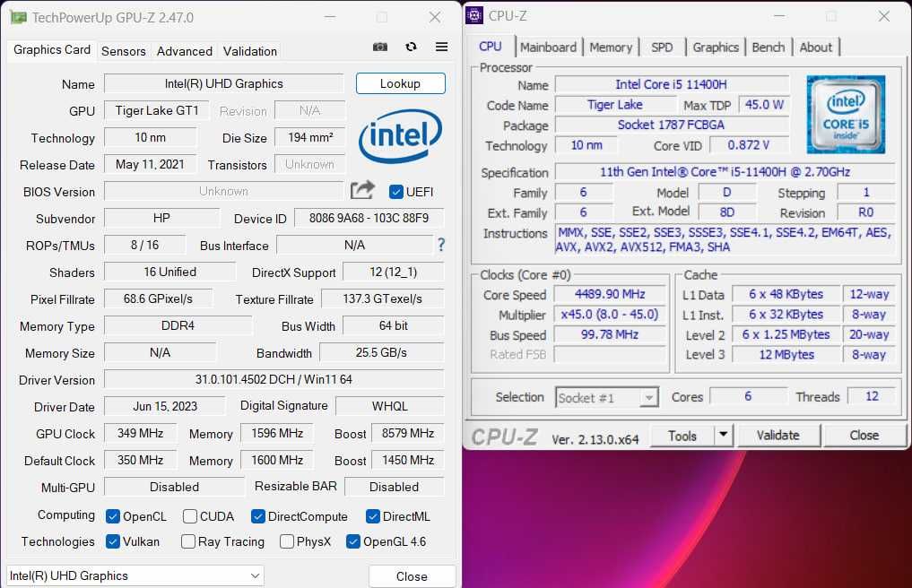The image size is (912, 588).
Task: Toggle the Ray Tracing checkbox
Action: pyautogui.click(x=187, y=541)
